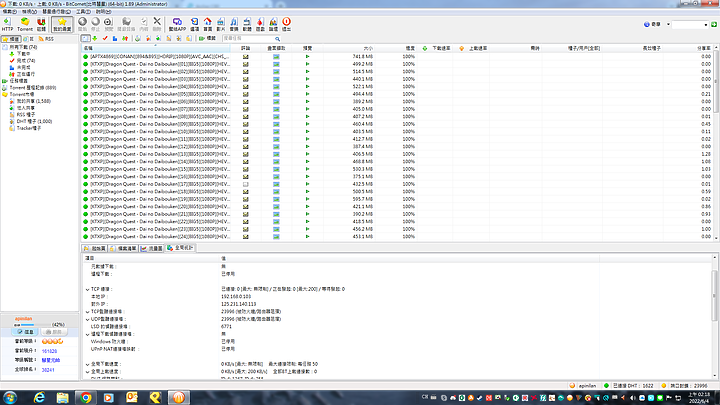
Task: Click the 30241 ranking link
Action: [x=48, y=370]
